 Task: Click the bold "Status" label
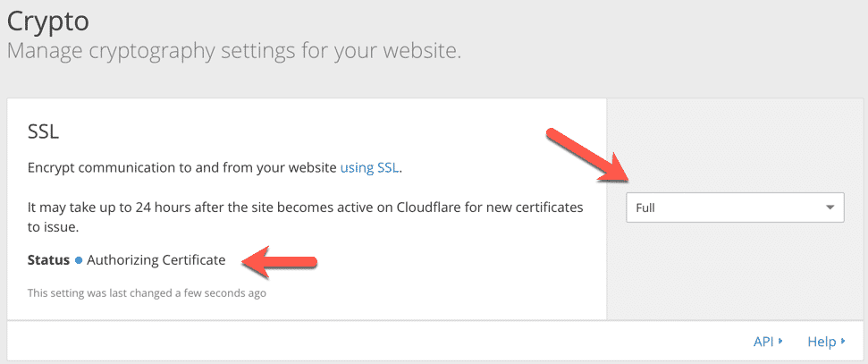pos(48,260)
